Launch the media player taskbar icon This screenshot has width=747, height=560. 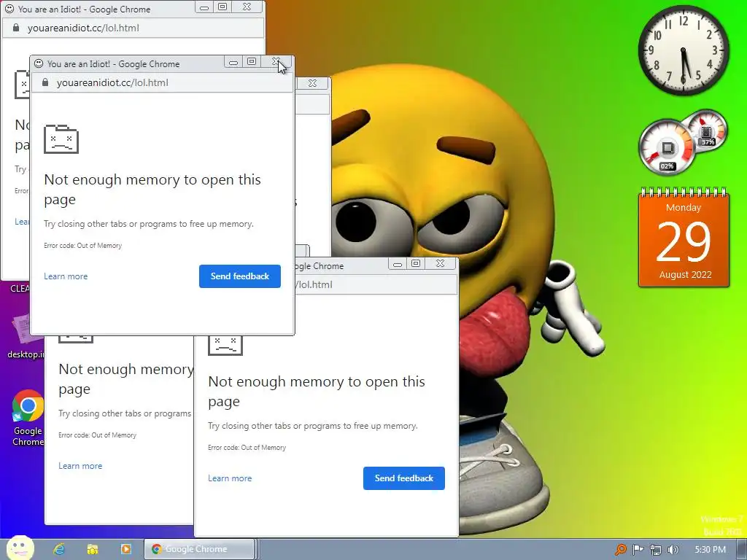tap(125, 549)
